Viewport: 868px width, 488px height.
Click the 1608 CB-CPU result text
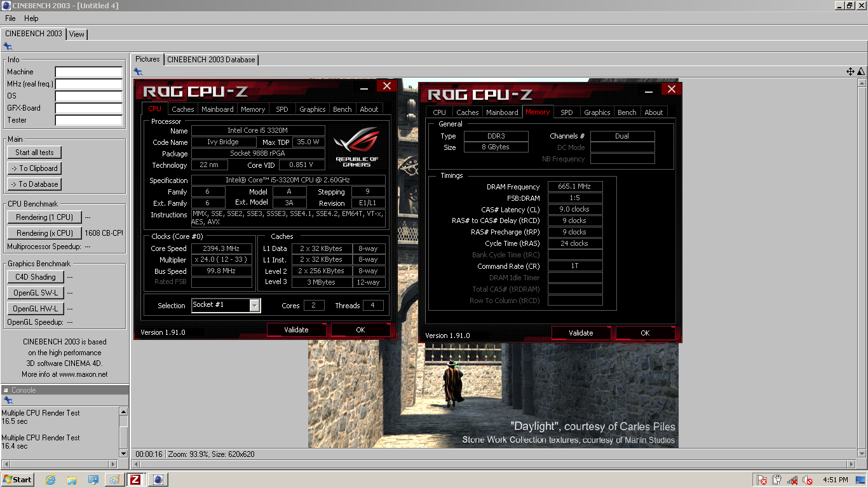104,233
